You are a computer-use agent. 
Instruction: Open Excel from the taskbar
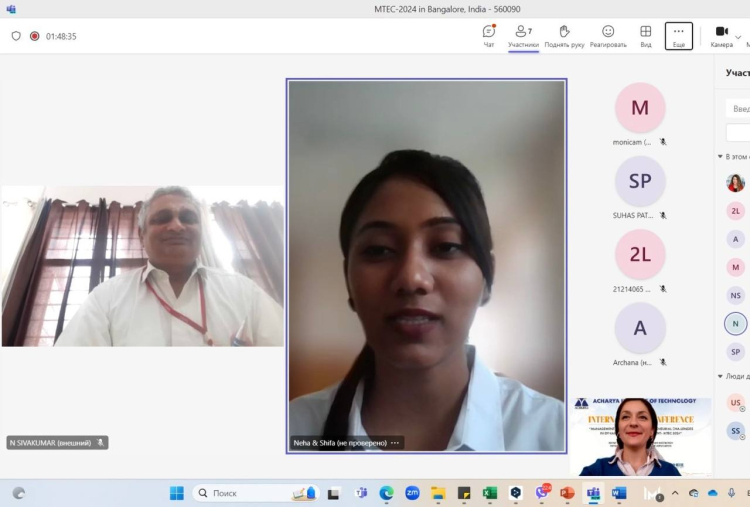coord(490,493)
